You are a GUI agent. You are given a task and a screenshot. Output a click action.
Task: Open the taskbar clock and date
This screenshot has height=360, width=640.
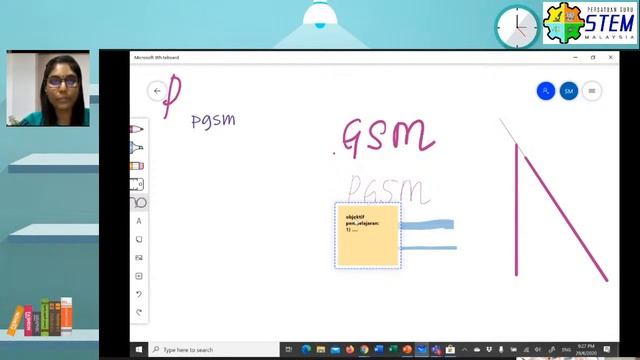pos(587,349)
